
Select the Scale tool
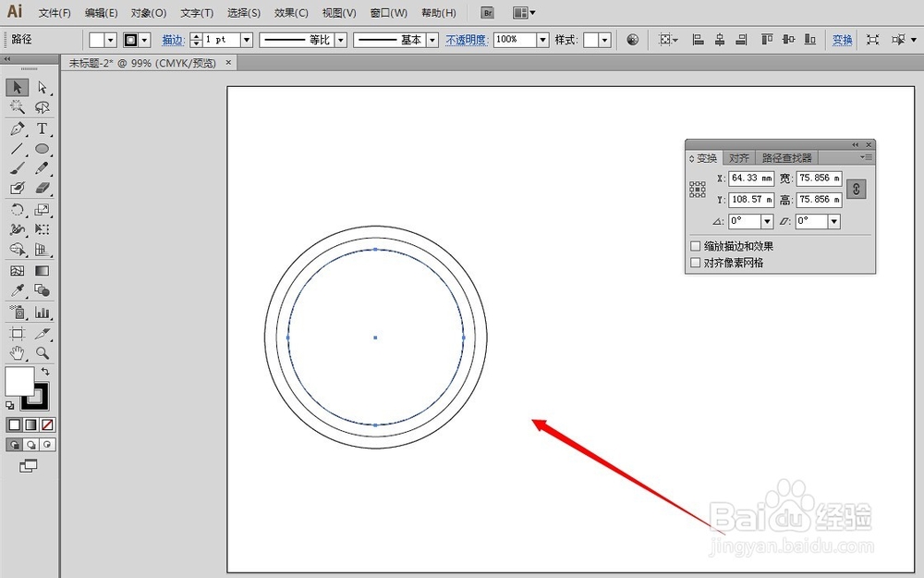click(42, 209)
